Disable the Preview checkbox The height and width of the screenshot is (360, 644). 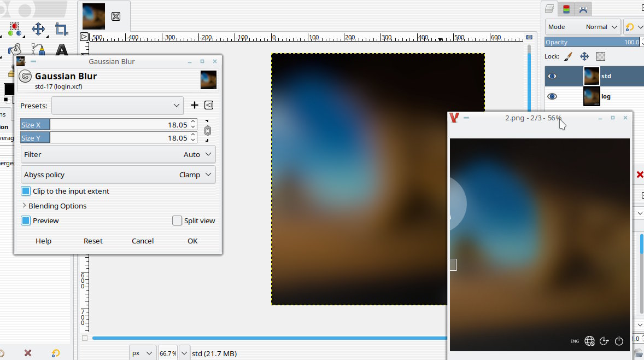[x=26, y=220]
